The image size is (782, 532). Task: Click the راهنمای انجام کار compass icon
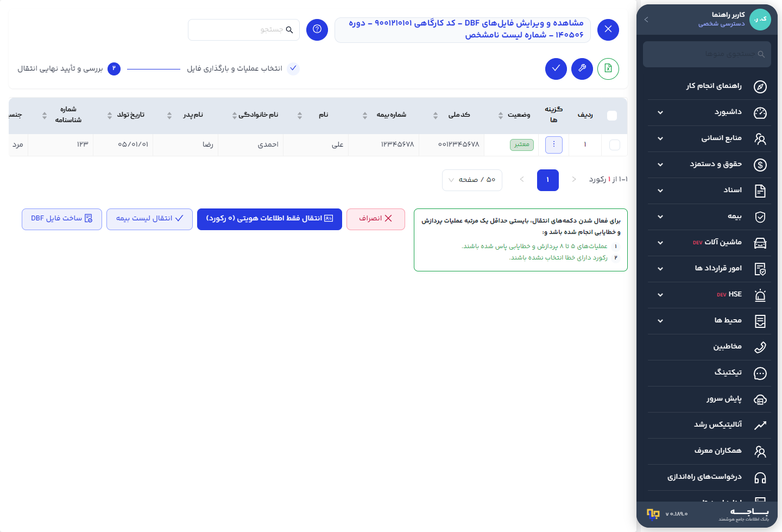click(x=760, y=86)
